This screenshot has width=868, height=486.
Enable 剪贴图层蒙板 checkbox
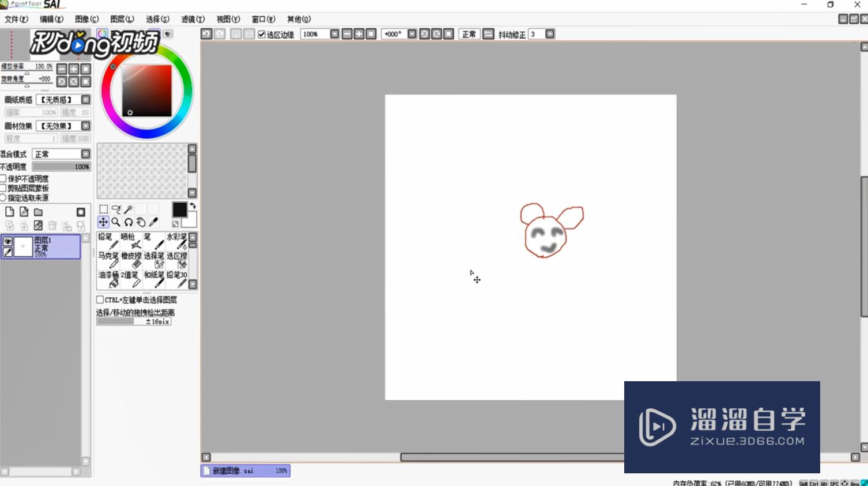pos(3,188)
